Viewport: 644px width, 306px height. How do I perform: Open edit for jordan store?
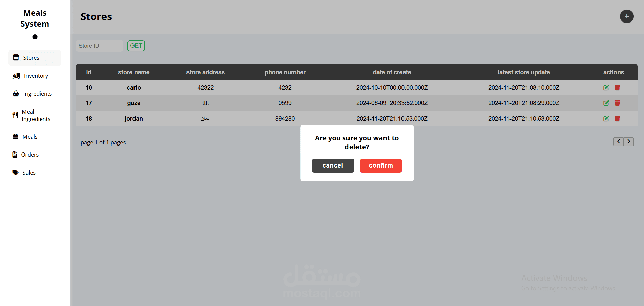coord(606,119)
